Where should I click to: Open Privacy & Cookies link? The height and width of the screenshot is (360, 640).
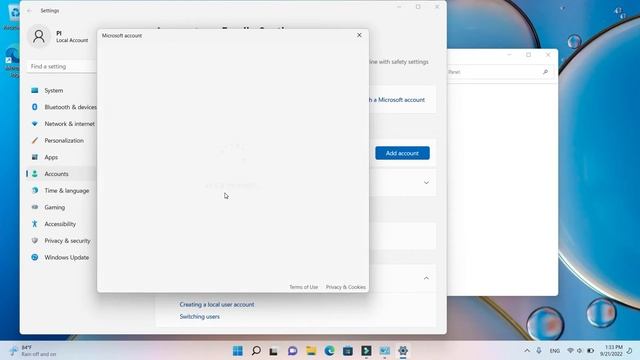click(x=346, y=287)
